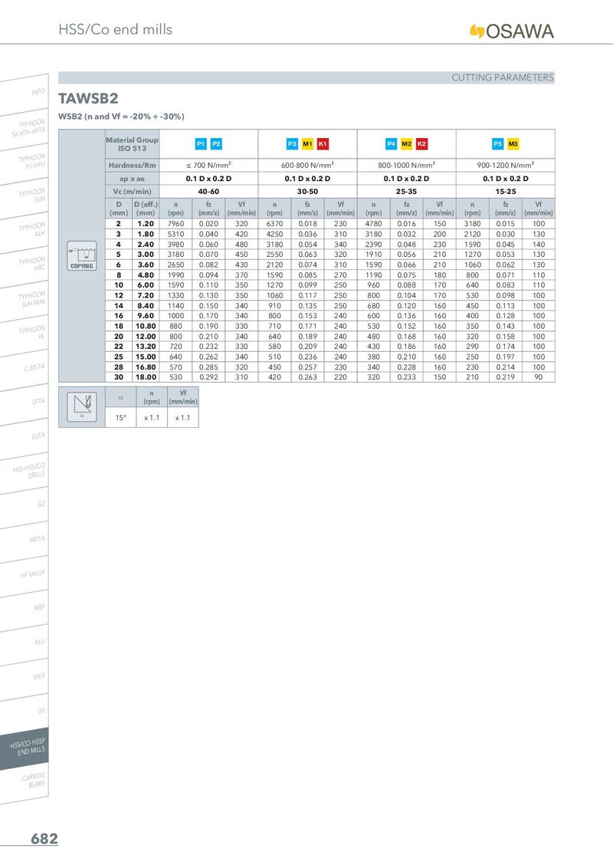Click the '25-35' cutting speed cell
The width and height of the screenshot is (613, 868).
(407, 192)
